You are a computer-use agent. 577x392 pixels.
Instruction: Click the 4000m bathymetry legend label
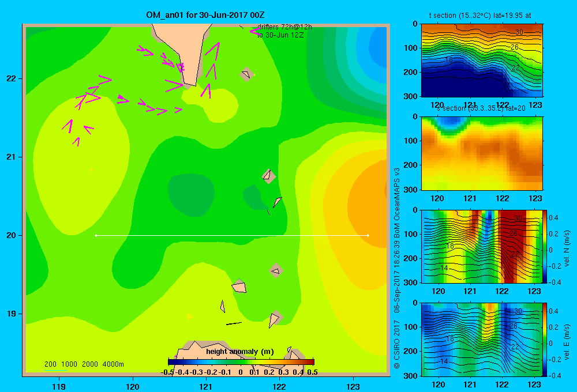pyautogui.click(x=113, y=364)
